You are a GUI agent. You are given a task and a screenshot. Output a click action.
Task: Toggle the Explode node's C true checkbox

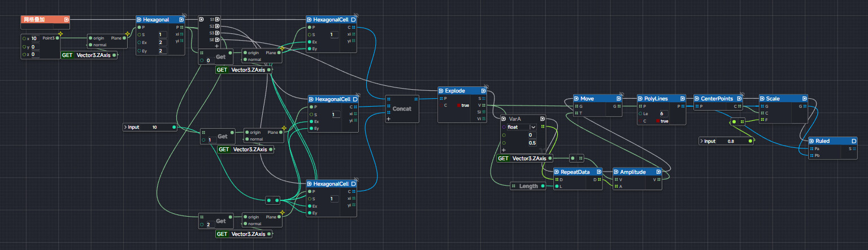(x=459, y=106)
